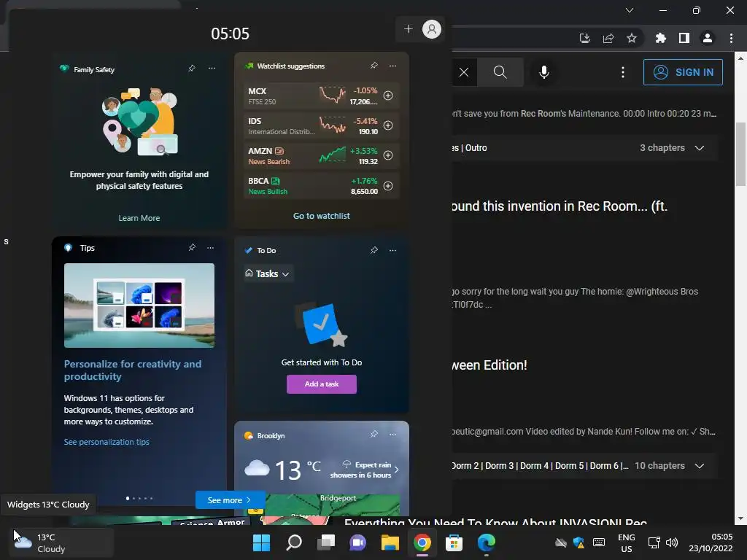Open rain forecast chevron in weather widget

pyautogui.click(x=396, y=470)
